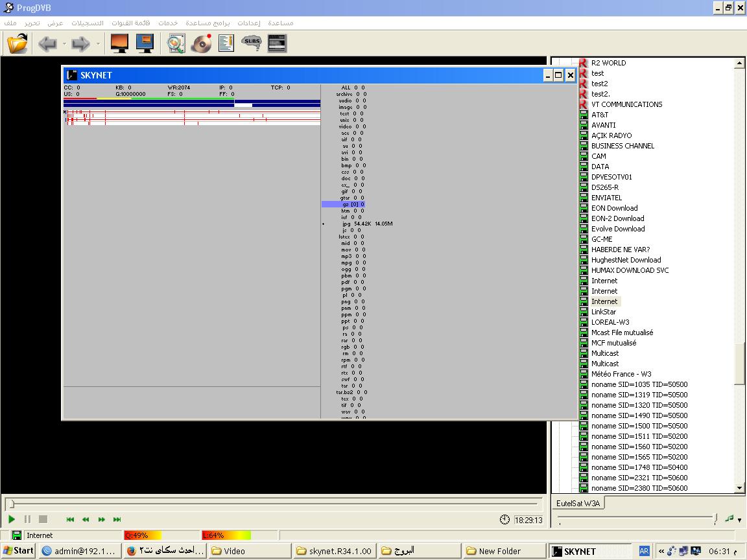Go back with the left arrow toolbar button

47,44
